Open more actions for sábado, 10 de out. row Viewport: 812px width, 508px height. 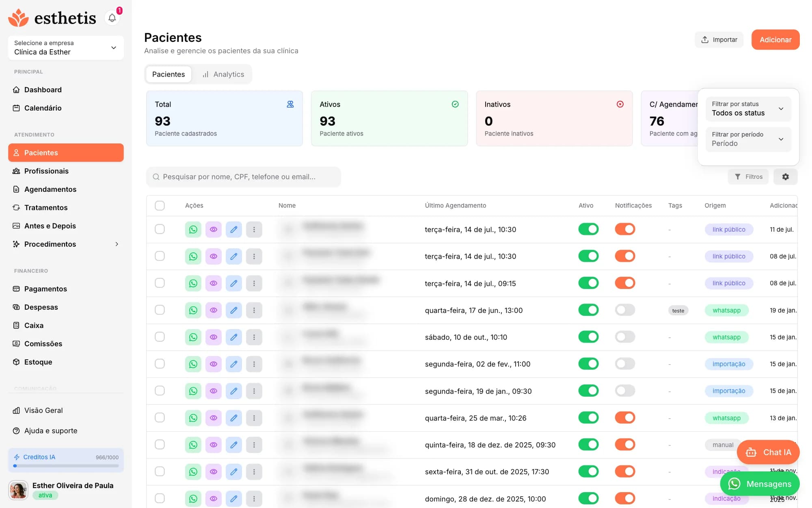[254, 337]
